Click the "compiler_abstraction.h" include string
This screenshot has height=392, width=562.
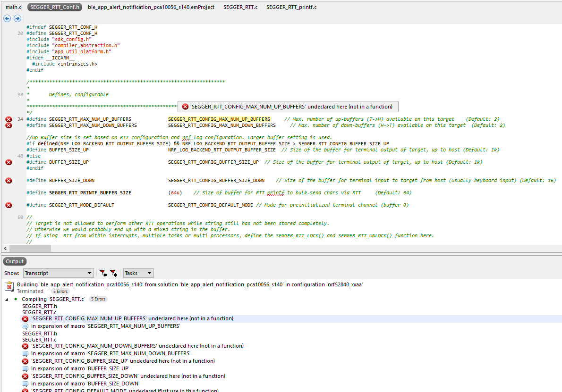point(86,45)
